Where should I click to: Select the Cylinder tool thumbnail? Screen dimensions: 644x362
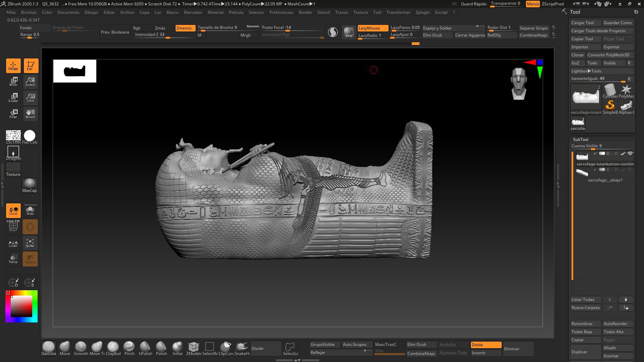(x=610, y=91)
